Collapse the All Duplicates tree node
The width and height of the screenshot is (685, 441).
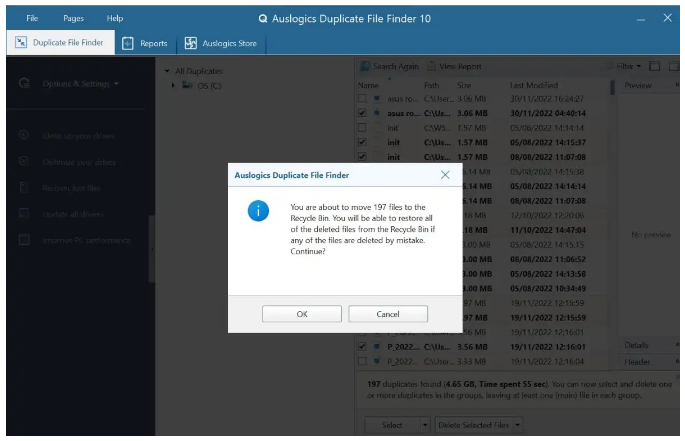(x=167, y=71)
